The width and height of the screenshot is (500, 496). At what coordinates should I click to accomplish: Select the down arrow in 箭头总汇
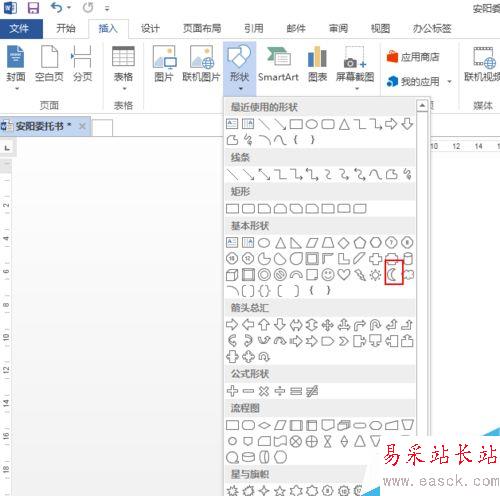280,324
